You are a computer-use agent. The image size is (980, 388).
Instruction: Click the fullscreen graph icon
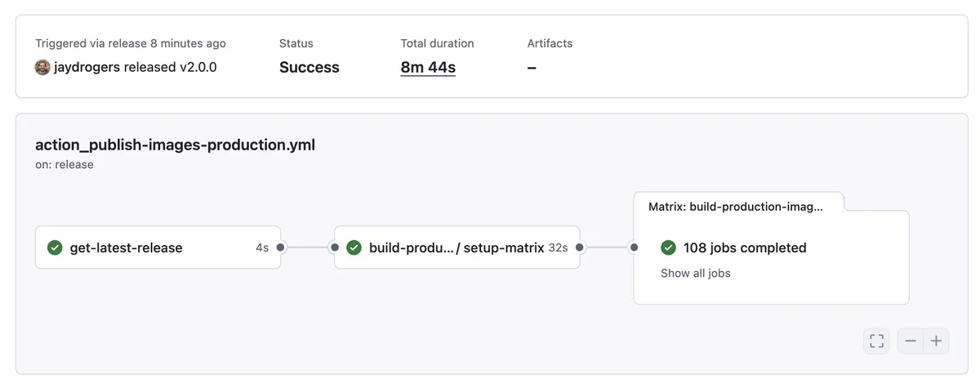click(876, 341)
